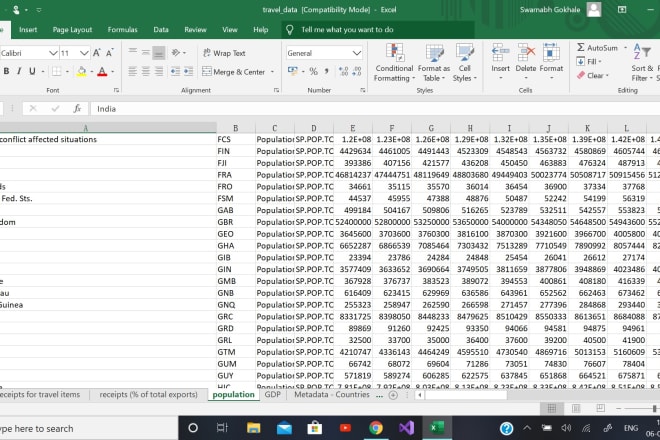Open the Formulas tab
The width and height of the screenshot is (660, 440).
point(122,29)
